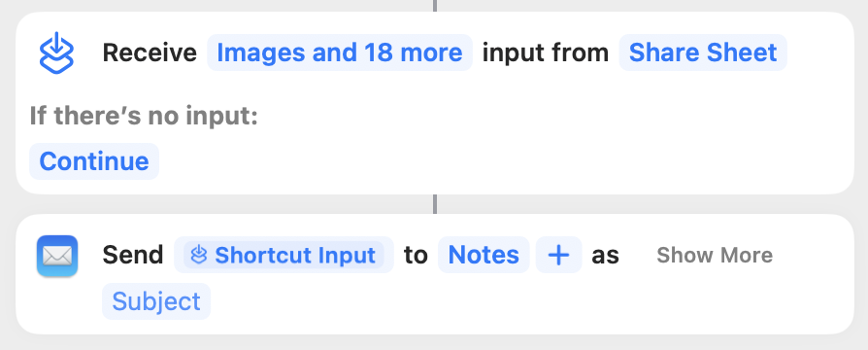The image size is (868, 350).
Task: Click the connector line above Receive action
Action: tap(435, 6)
